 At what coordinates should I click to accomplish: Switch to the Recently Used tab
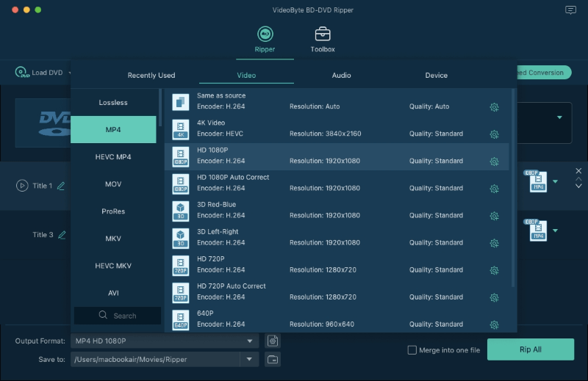pos(151,75)
